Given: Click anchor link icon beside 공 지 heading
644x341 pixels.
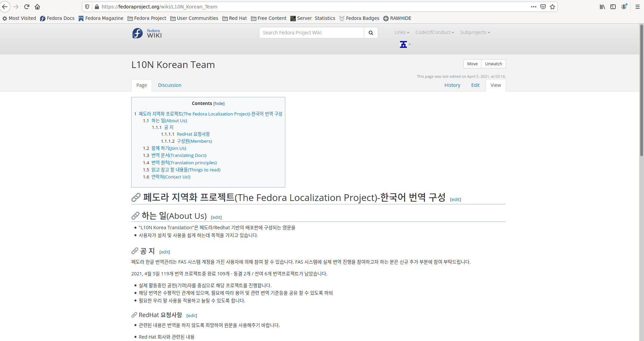Looking at the screenshot, I should coord(135,251).
